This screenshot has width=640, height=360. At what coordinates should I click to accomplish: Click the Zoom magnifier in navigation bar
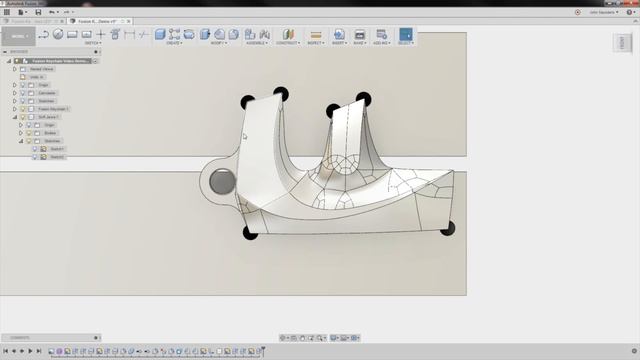[320, 338]
